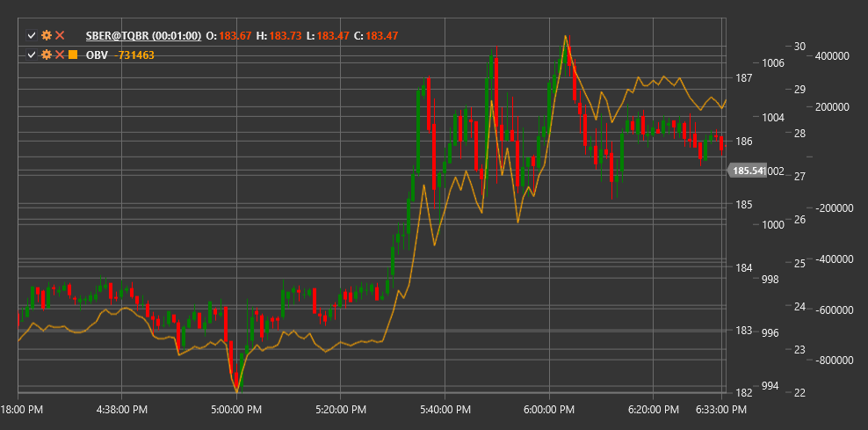Click the -600000 OBV axis label

click(x=833, y=310)
